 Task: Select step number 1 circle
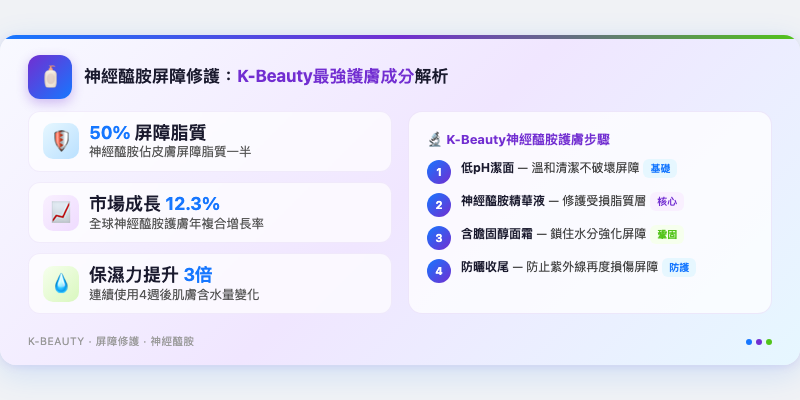[x=439, y=172]
